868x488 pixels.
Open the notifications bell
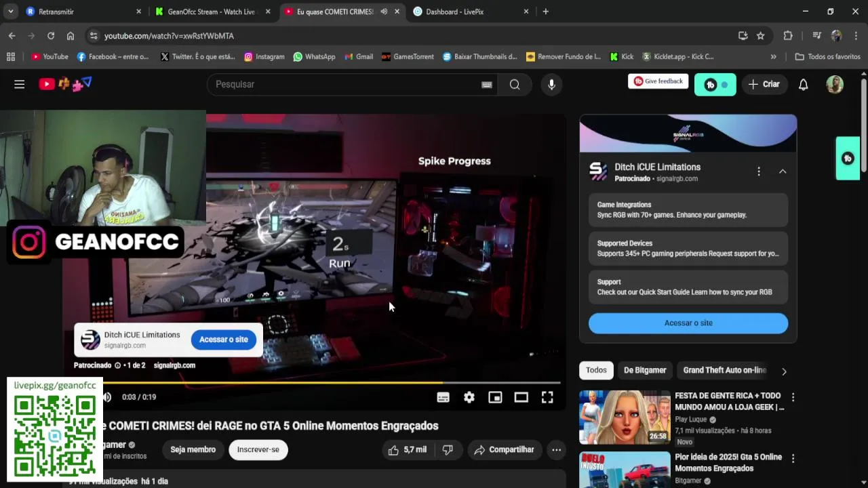click(803, 84)
